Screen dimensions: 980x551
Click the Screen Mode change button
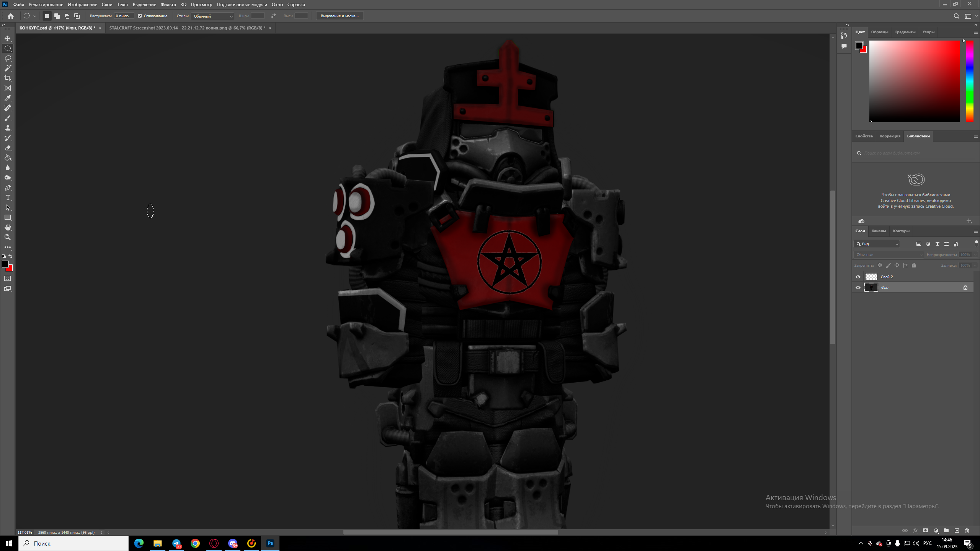[8, 289]
